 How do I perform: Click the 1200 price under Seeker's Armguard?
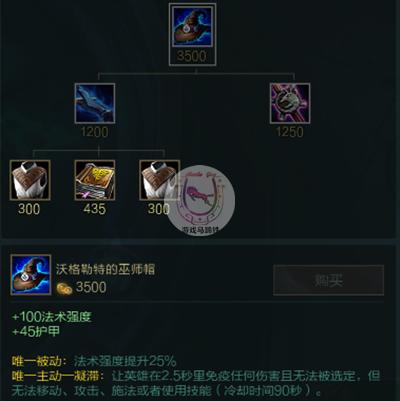click(95, 132)
